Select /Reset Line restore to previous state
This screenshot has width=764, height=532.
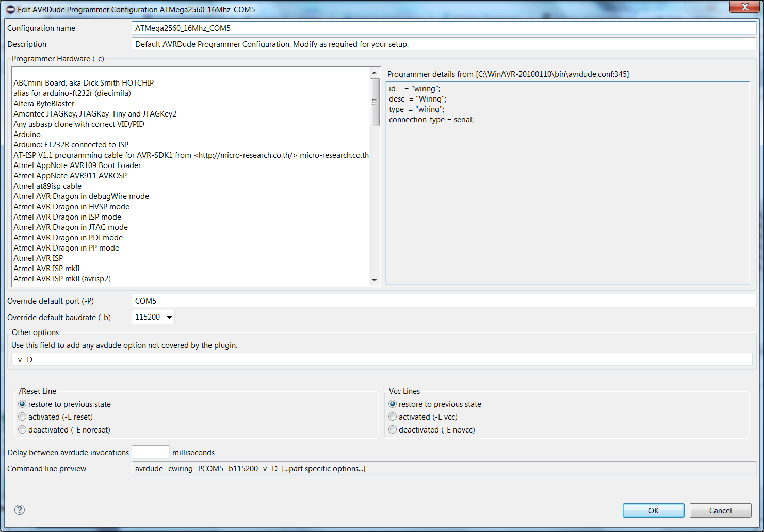point(64,404)
